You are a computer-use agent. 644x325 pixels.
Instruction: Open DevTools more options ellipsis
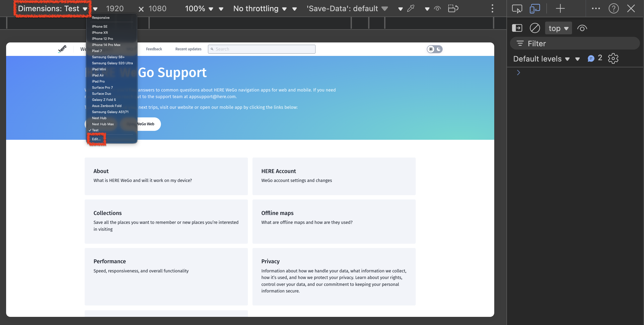tap(596, 9)
